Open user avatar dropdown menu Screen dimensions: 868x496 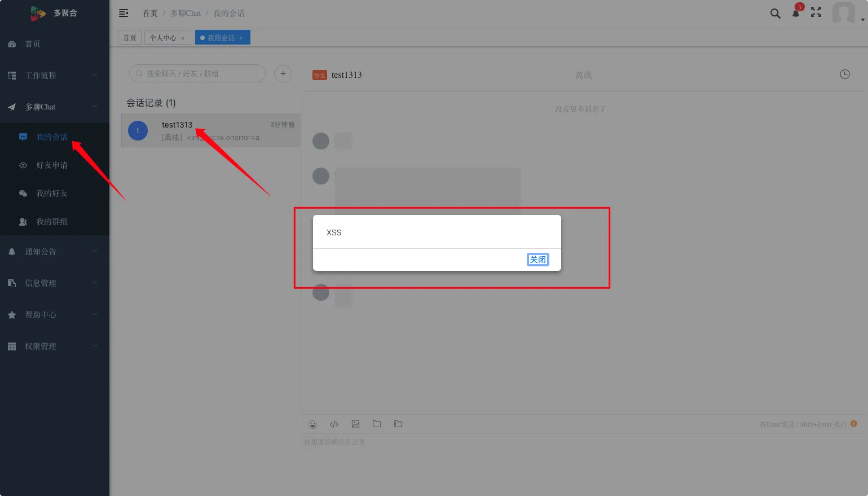click(x=844, y=13)
